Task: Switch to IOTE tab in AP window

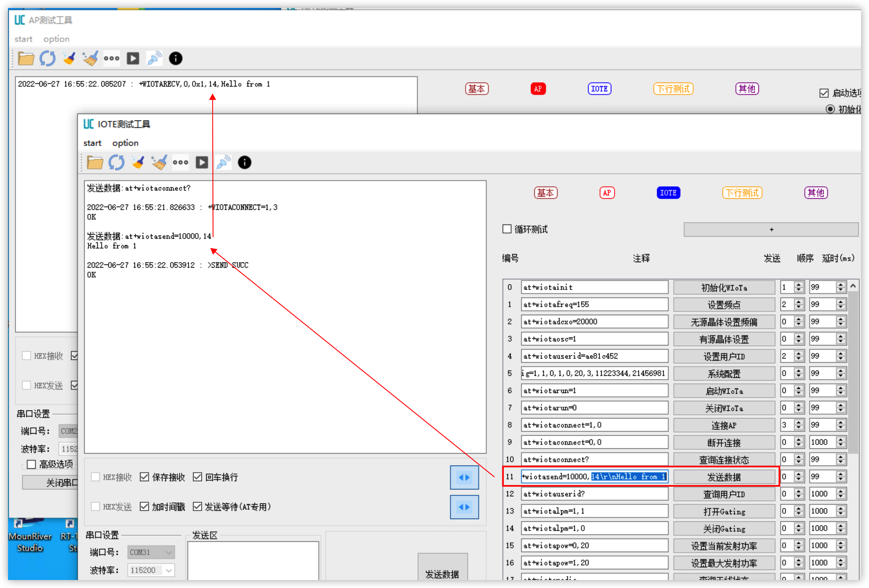Action: (599, 89)
